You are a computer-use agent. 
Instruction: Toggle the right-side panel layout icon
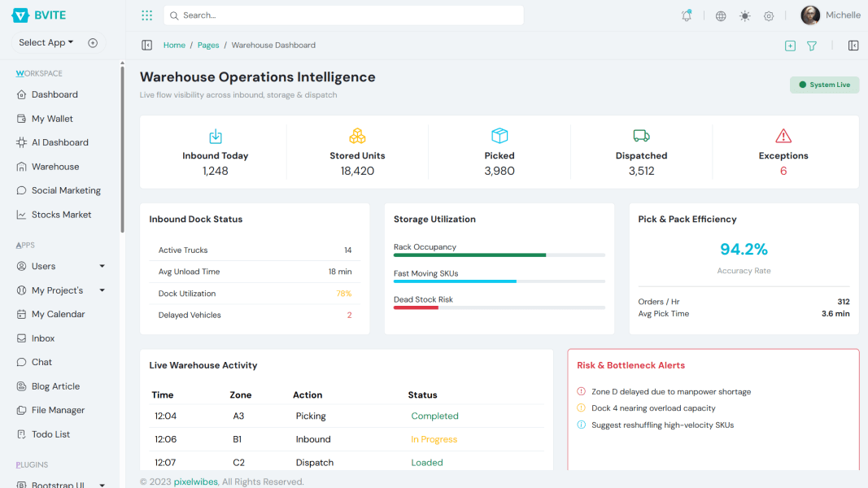click(853, 46)
